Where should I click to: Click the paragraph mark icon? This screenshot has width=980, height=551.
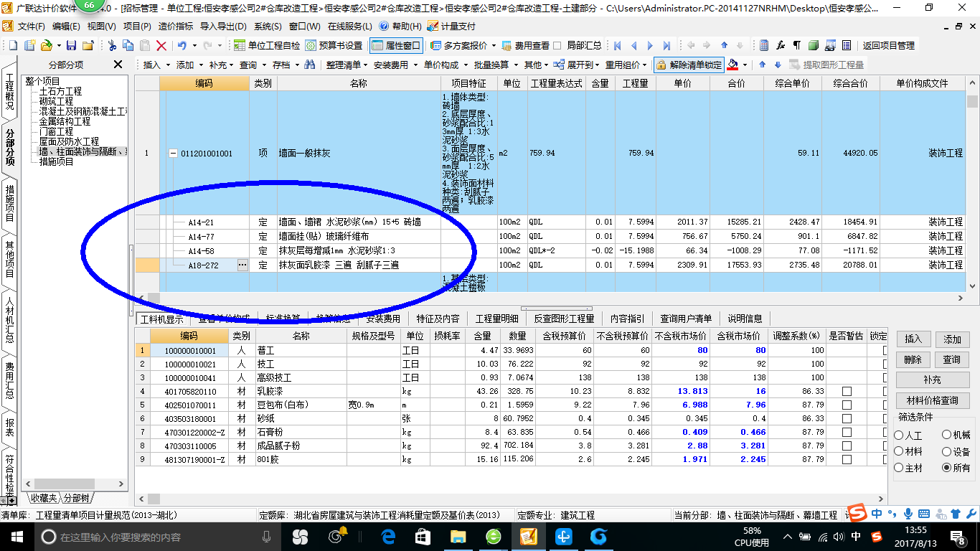796,45
